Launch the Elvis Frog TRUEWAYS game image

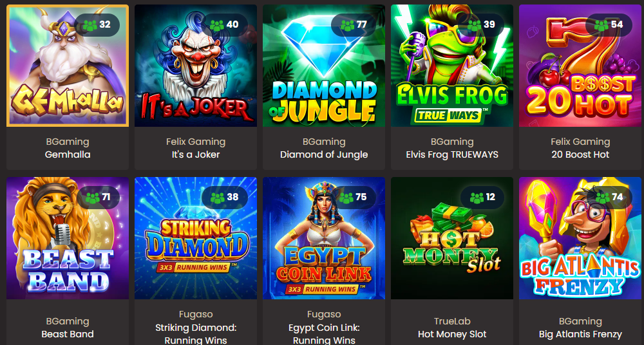pyautogui.click(x=452, y=66)
